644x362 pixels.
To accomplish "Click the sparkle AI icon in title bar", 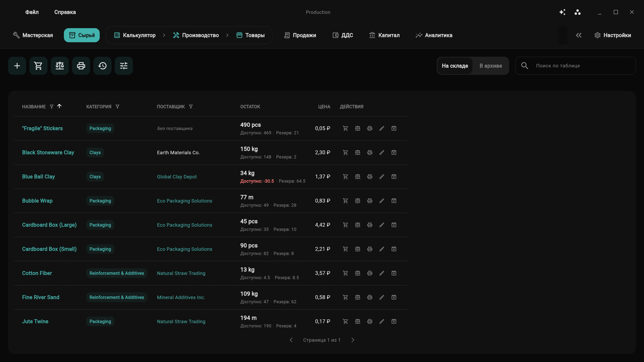I will pos(562,12).
